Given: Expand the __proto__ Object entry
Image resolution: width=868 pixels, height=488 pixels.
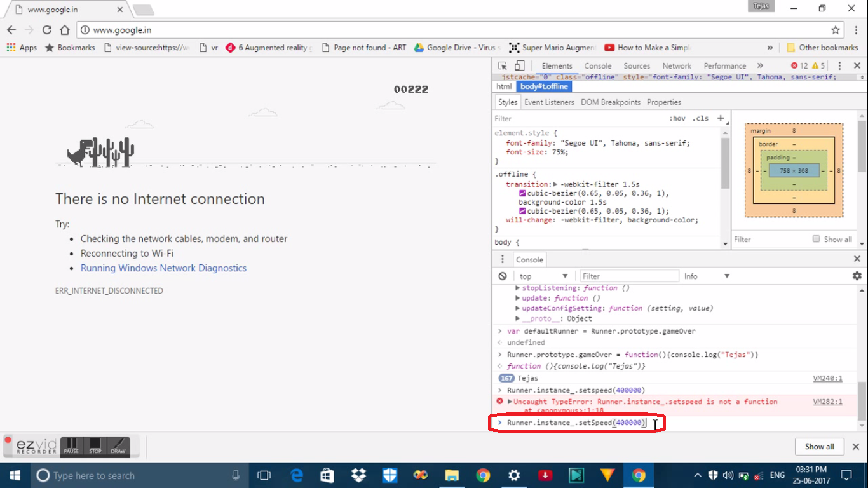Looking at the screenshot, I should pyautogui.click(x=517, y=318).
